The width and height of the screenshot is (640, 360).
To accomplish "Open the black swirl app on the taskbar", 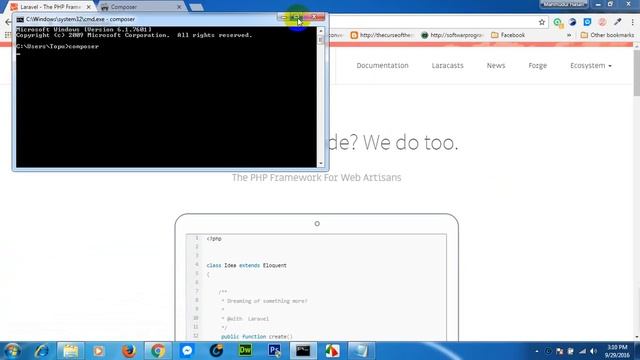I will coord(216,351).
